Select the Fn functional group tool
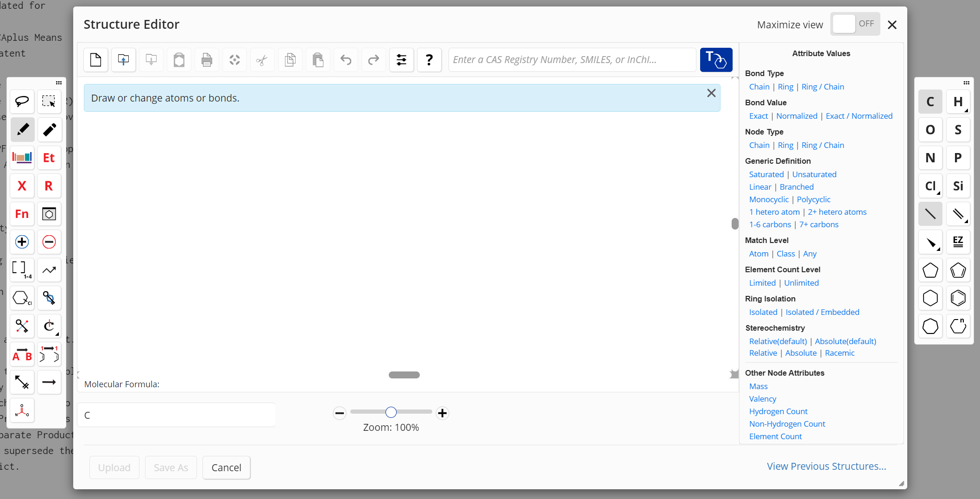Viewport: 980px width, 499px height. (22, 214)
